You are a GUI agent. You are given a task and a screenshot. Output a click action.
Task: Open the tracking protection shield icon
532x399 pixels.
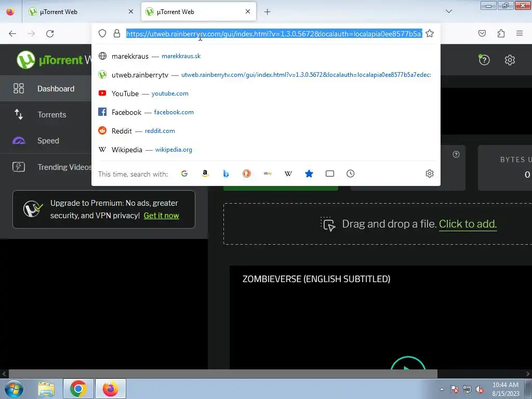(x=102, y=33)
